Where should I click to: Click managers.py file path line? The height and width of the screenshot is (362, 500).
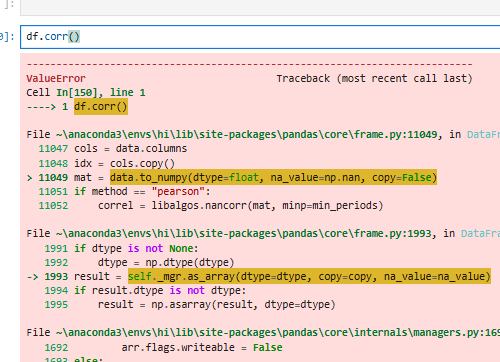tap(263, 333)
